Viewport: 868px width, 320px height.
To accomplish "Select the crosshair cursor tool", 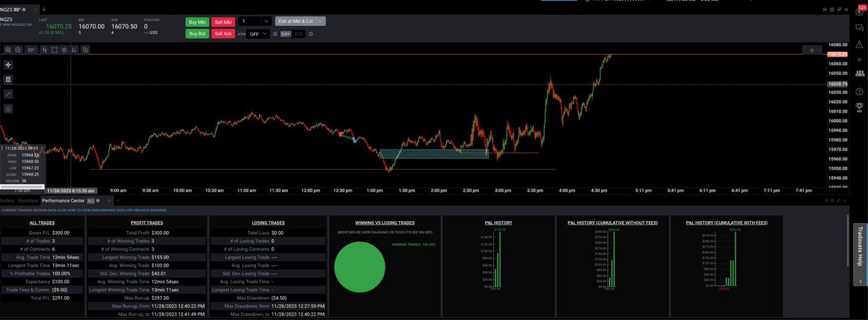I will [8, 65].
